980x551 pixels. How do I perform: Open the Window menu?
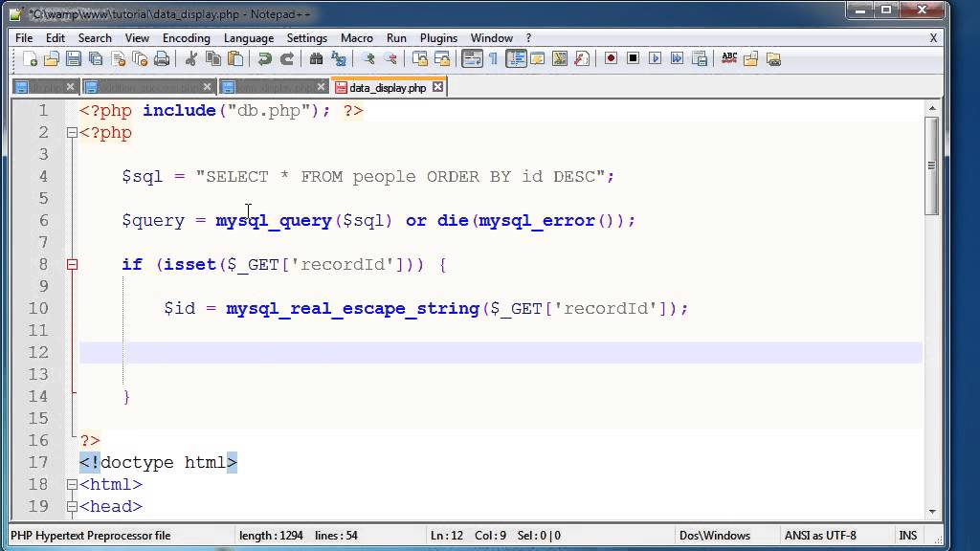(491, 38)
